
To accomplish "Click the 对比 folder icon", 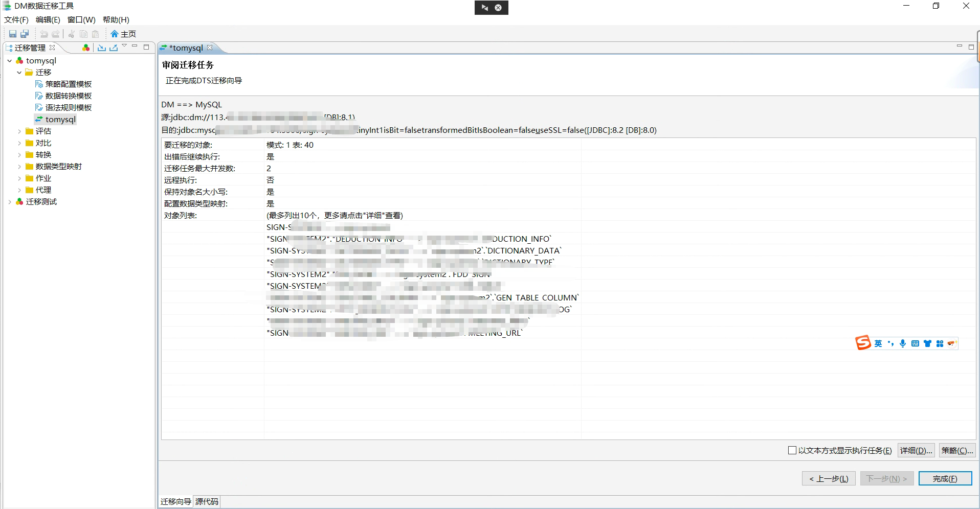I will pos(30,143).
